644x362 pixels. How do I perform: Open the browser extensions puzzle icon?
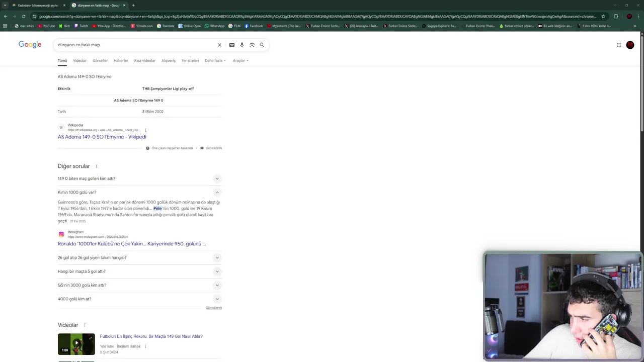pos(616,16)
